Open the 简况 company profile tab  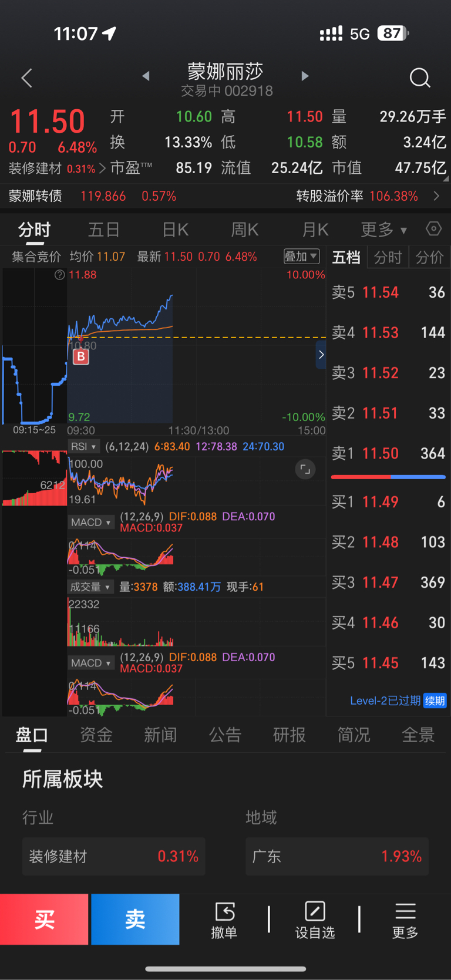(x=354, y=735)
